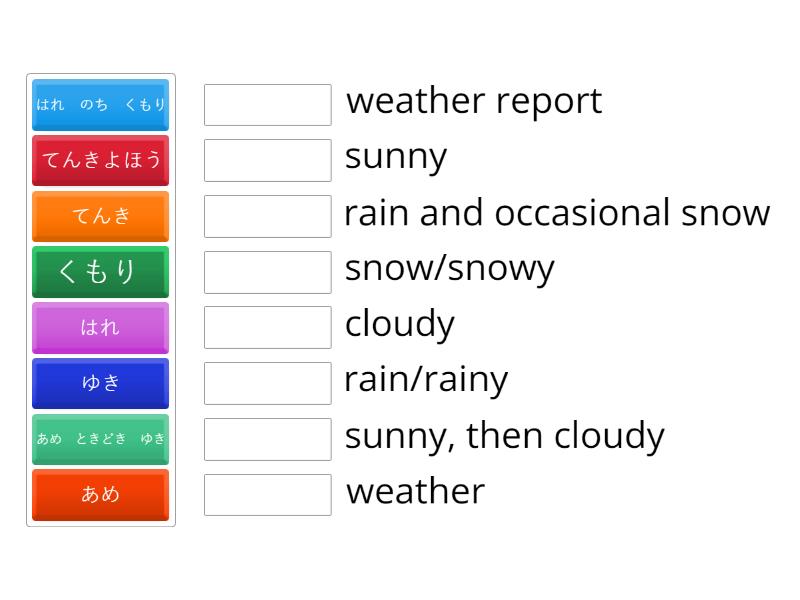800x600 pixels.
Task: Click the "sunny, then cloudy" definition text
Action: (x=504, y=436)
